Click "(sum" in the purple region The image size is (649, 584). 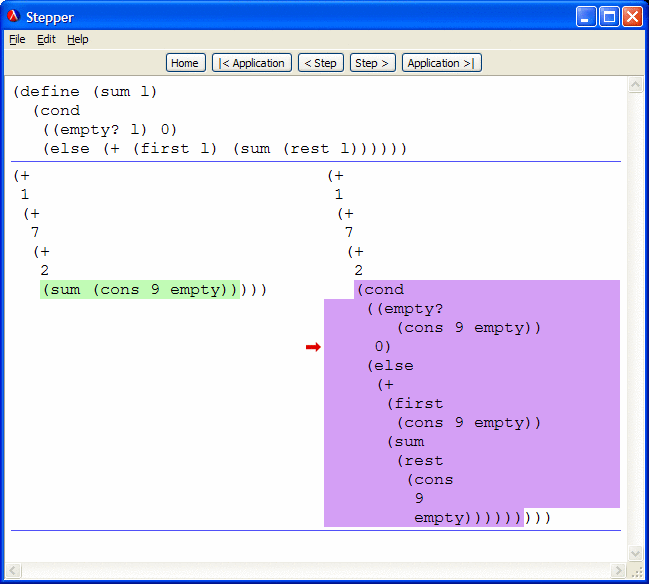click(x=406, y=442)
